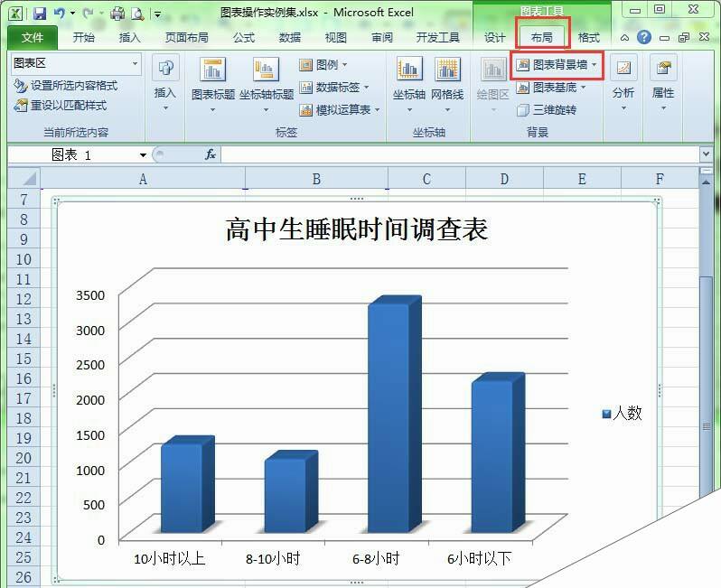The height and width of the screenshot is (588, 721).
Task: Open the 图例 legend dropdown
Action: (323, 65)
